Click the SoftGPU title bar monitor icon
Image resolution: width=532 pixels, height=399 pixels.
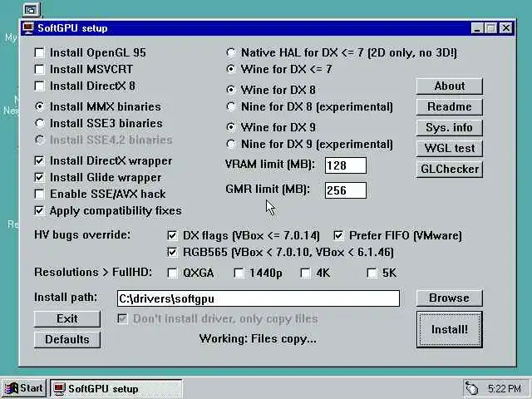pos(28,28)
